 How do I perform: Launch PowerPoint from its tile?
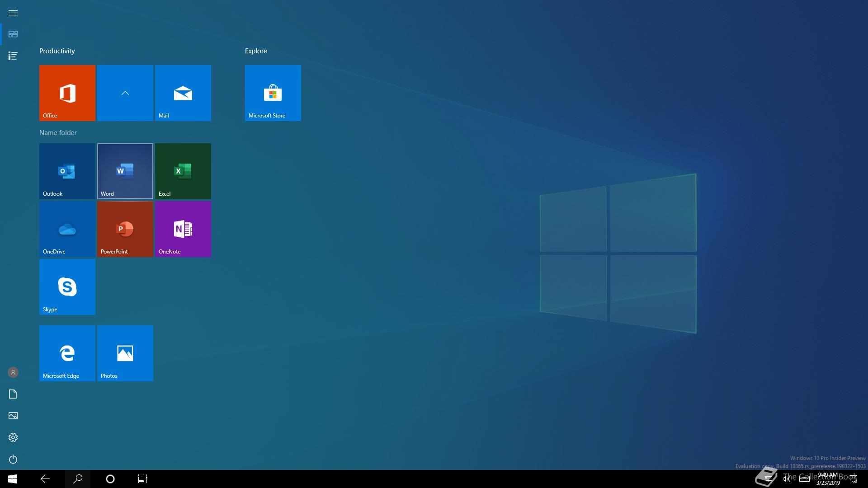[x=125, y=229]
